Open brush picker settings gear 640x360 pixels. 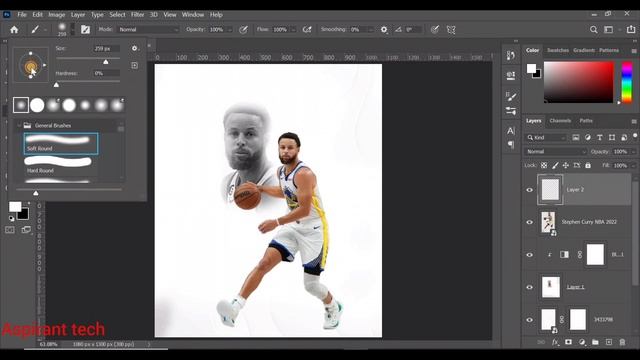pos(135,48)
